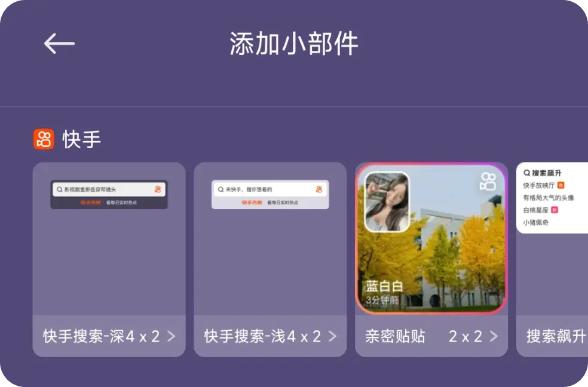The image size is (588, 387).
Task: Click the light search field reading 来快手，搜你想看的
Action: pos(270,189)
